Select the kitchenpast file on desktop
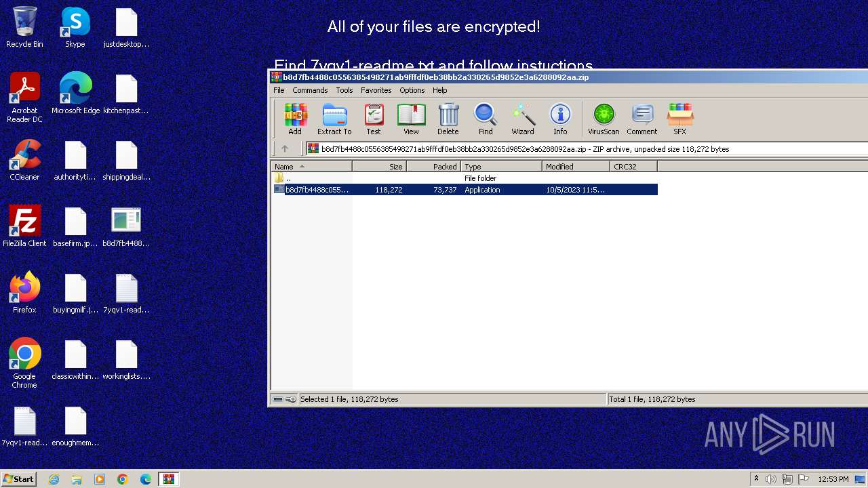The image size is (868, 488). (x=126, y=94)
